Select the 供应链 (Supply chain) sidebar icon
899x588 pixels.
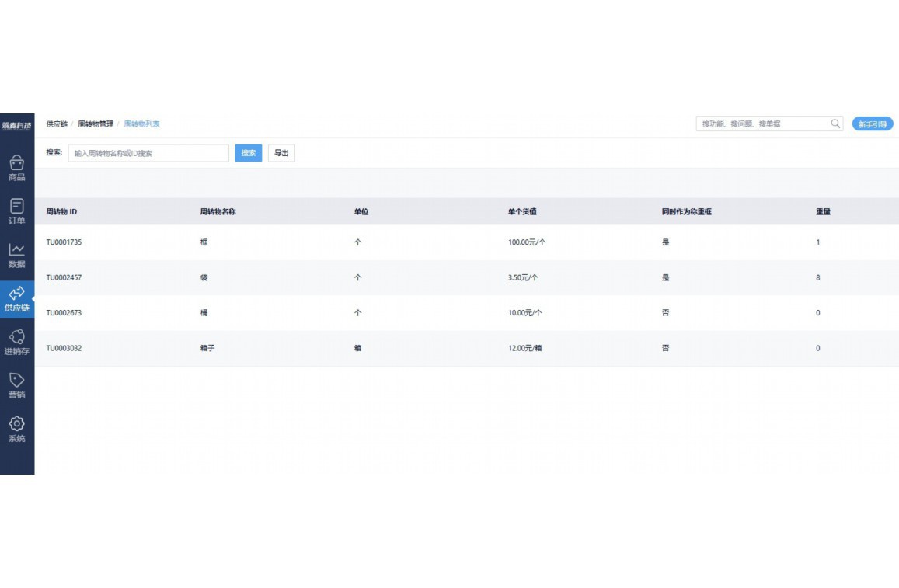coord(16,294)
